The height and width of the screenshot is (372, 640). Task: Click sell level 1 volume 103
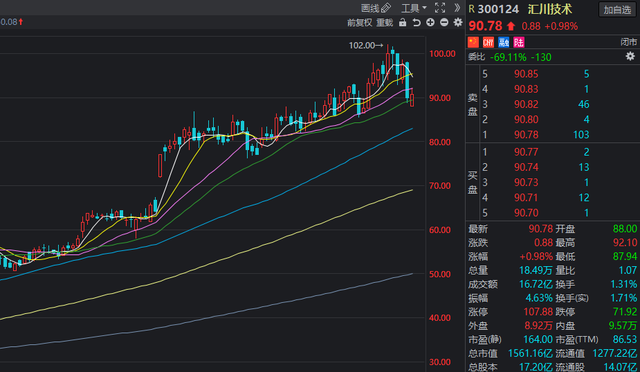[581, 134]
